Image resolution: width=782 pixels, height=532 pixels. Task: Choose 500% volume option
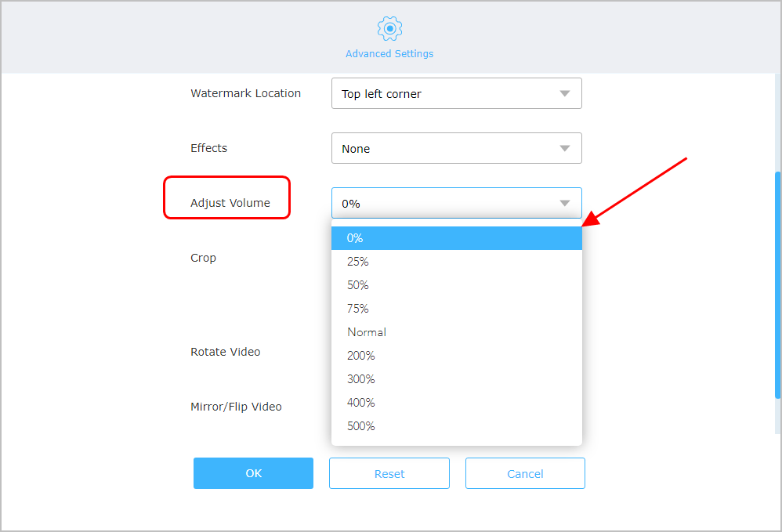(456, 426)
